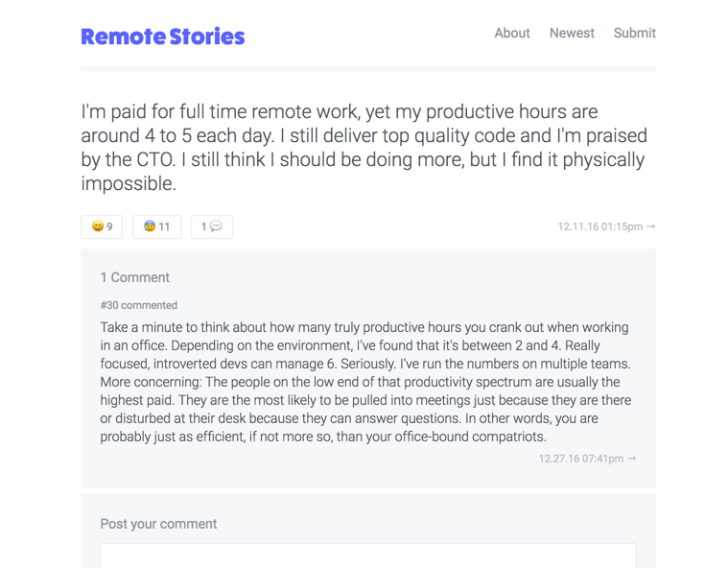
Task: Click the Remote Stories logo
Action: coord(163,36)
